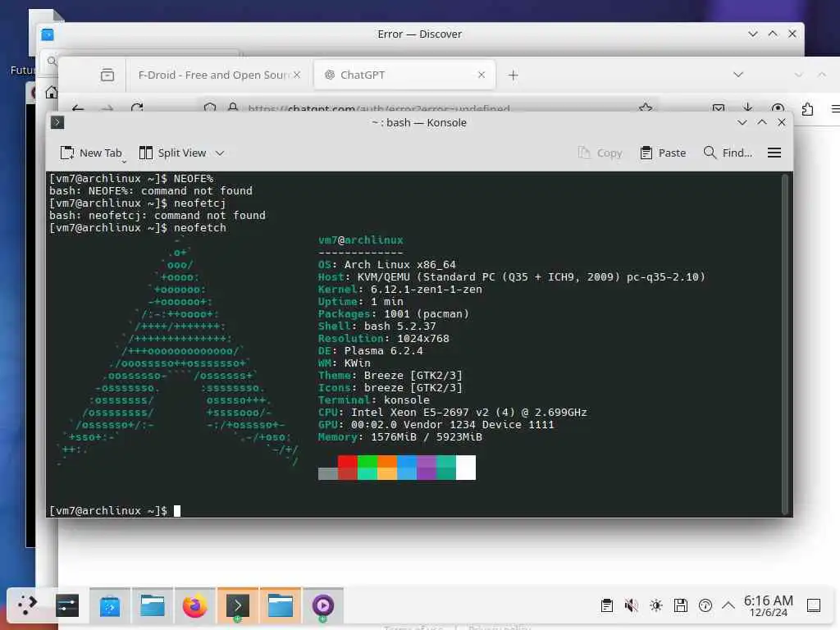
Task: Open Find in Konsole toolbar
Action: [x=728, y=153]
